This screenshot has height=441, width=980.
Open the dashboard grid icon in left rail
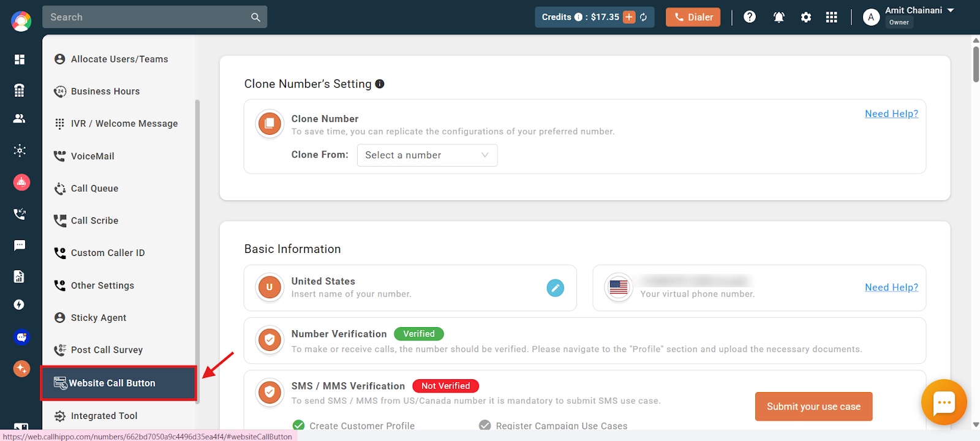tap(20, 59)
